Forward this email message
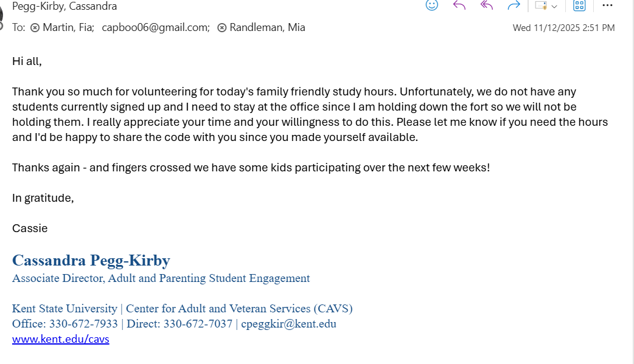 pos(514,5)
